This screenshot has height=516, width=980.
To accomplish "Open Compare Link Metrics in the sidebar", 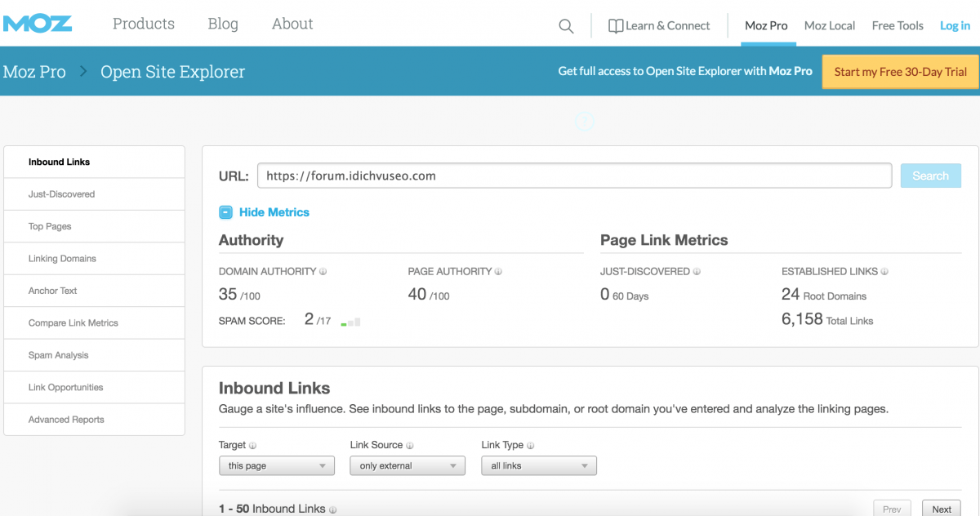I will (94, 323).
